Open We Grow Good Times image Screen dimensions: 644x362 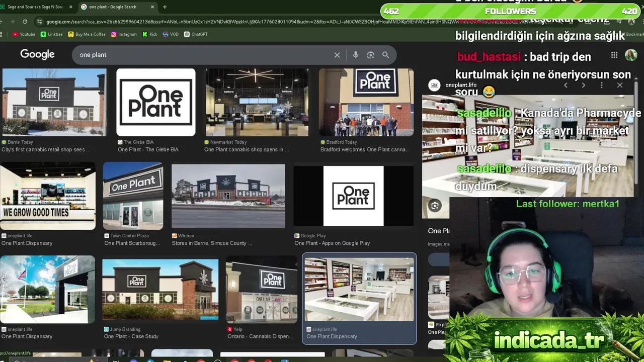[x=48, y=196]
